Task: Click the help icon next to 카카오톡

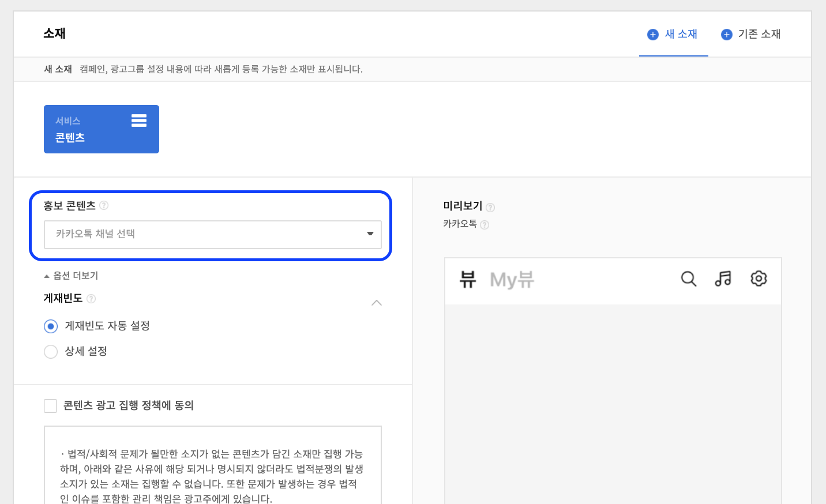Action: pyautogui.click(x=485, y=224)
